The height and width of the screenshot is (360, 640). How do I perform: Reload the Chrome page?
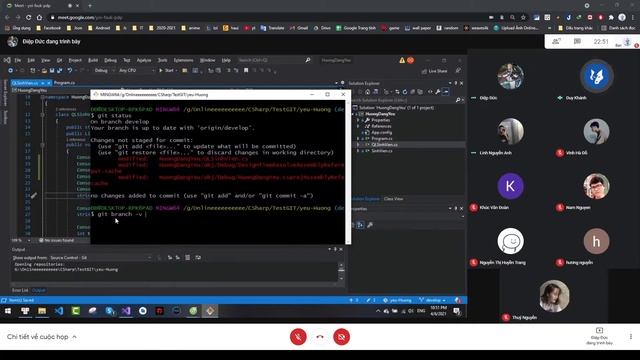[x=28, y=18]
